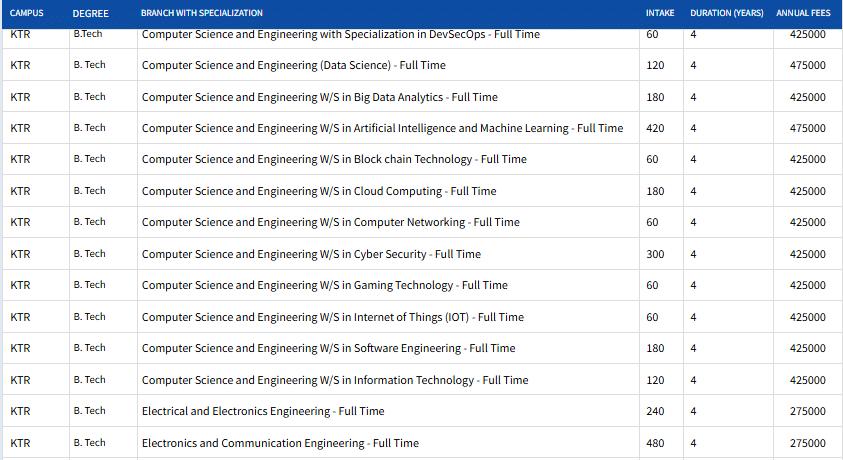
Task: Click Artificial Intelligence and Machine Learning branch
Action: [382, 128]
